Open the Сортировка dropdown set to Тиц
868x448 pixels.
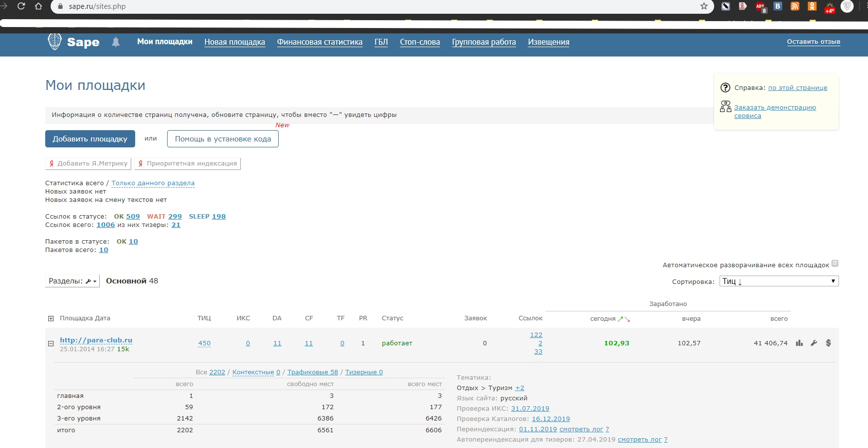pyautogui.click(x=779, y=281)
